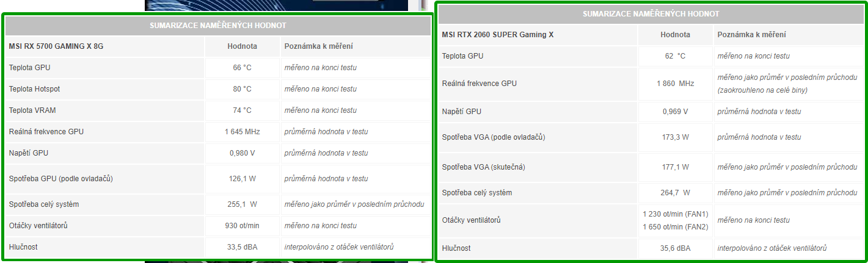Click the 0,980 V voltage value
The height and width of the screenshot is (263, 868).
click(242, 153)
